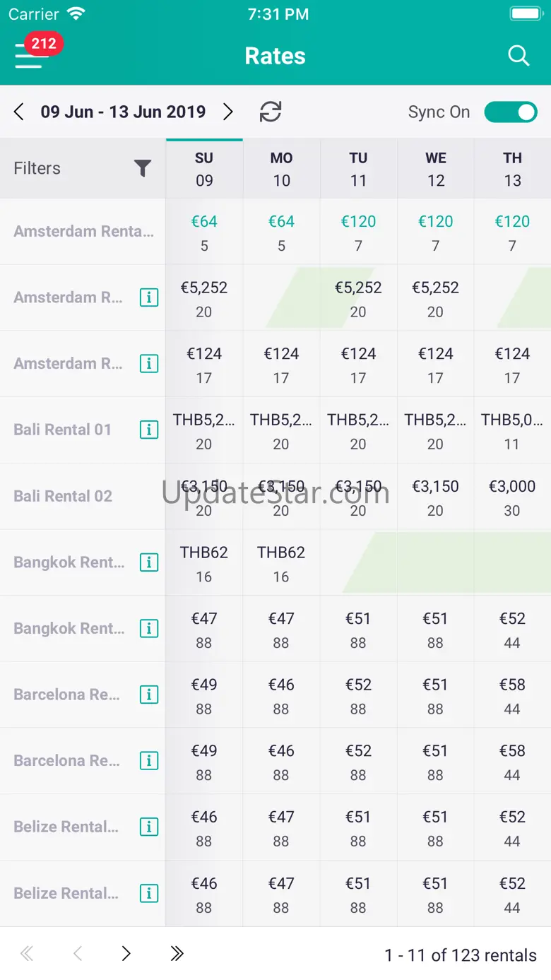The width and height of the screenshot is (551, 980).
Task: Tap the first Barcelona rental info icon
Action: (148, 695)
